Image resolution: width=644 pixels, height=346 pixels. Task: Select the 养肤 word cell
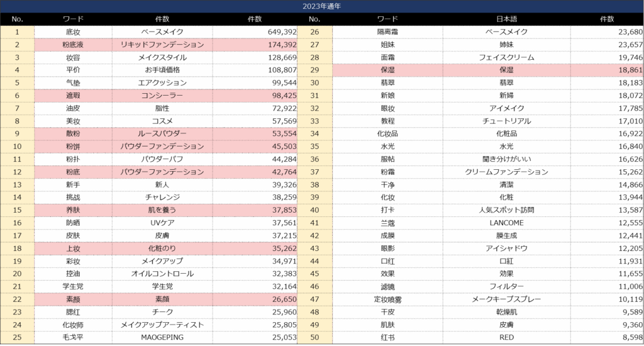point(73,211)
